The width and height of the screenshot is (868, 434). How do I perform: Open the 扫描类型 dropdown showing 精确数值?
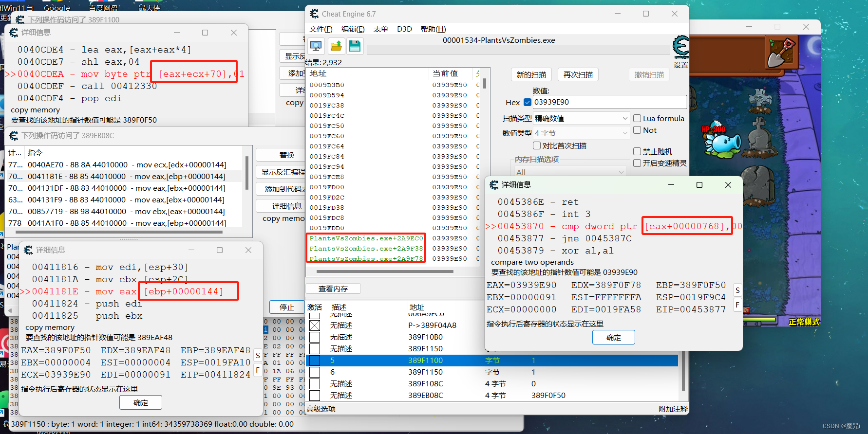tap(582, 118)
